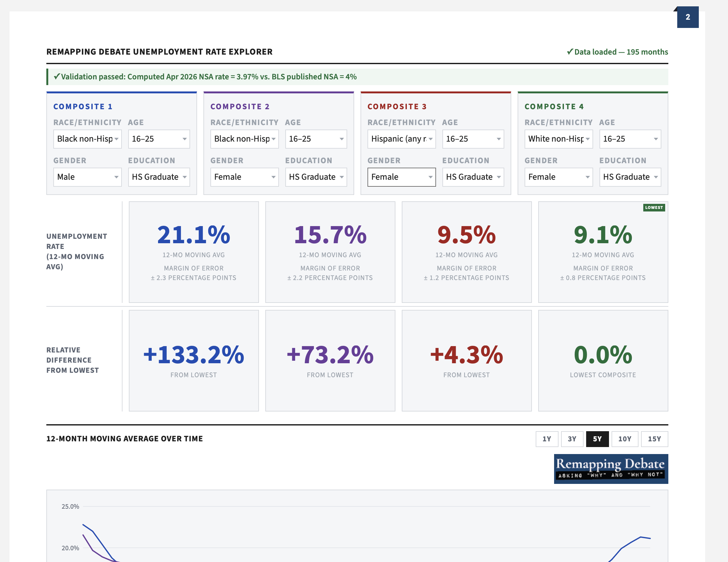Open Composite 4 Education dropdown
This screenshot has width=728, height=562.
click(x=630, y=177)
